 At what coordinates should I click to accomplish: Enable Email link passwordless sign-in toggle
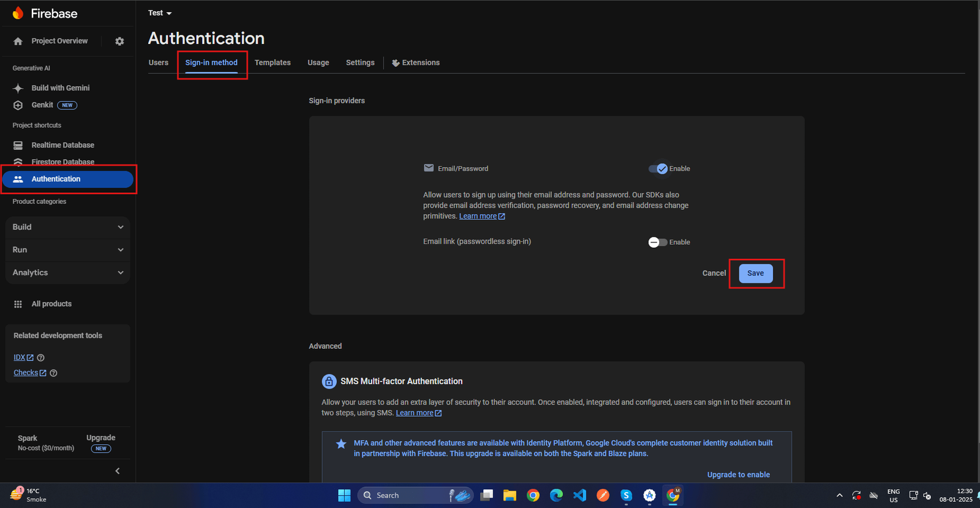click(657, 242)
